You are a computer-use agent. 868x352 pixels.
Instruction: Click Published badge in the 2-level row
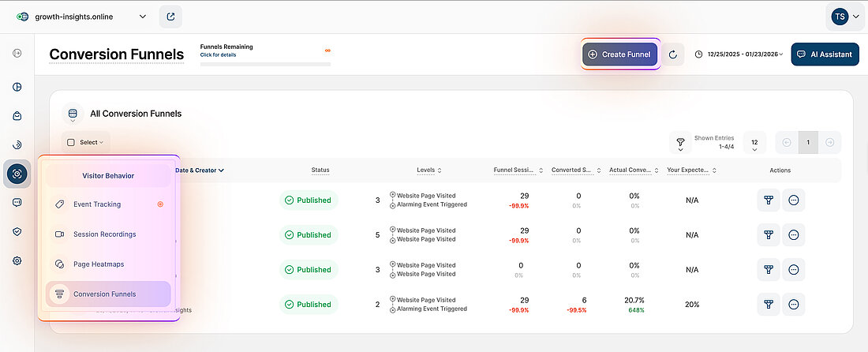point(309,304)
